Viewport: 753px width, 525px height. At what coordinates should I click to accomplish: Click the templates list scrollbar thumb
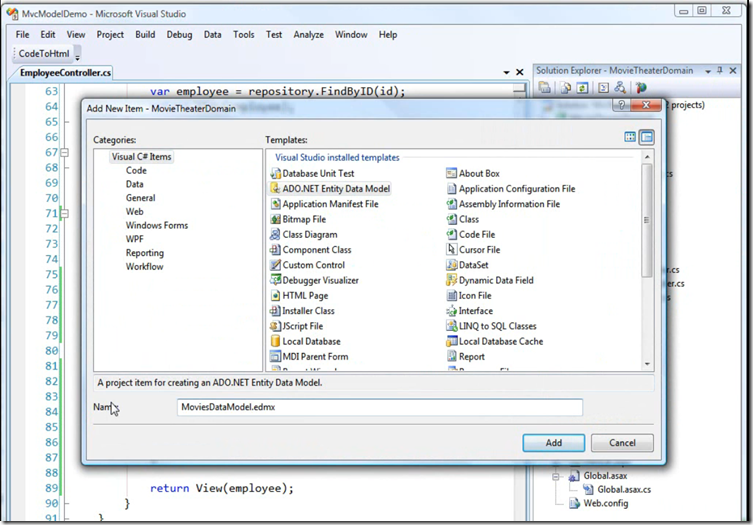[x=646, y=220]
